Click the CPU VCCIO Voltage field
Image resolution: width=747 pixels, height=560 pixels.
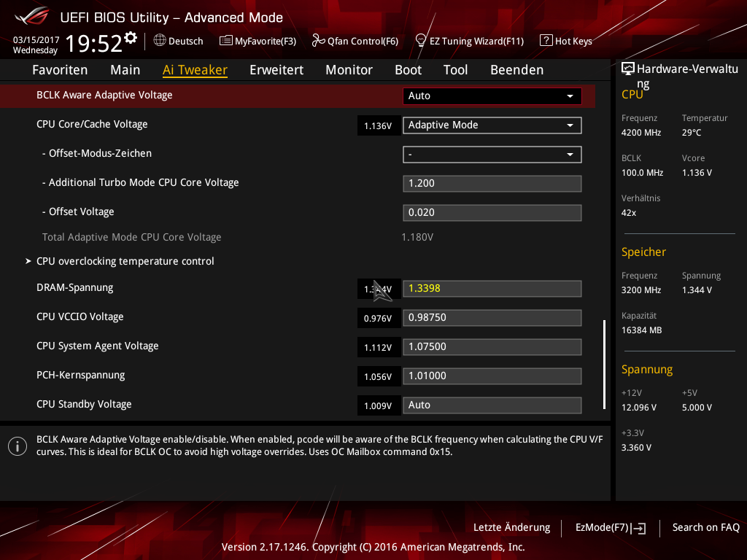[492, 318]
